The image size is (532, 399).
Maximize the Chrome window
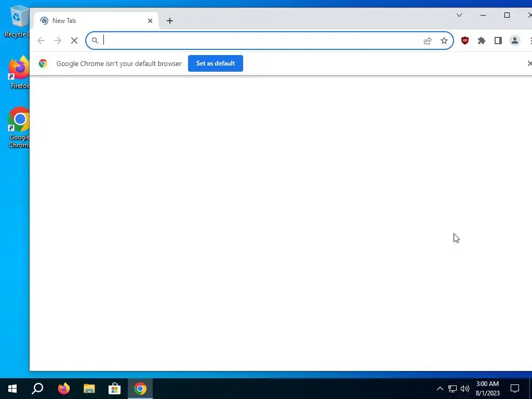507,15
